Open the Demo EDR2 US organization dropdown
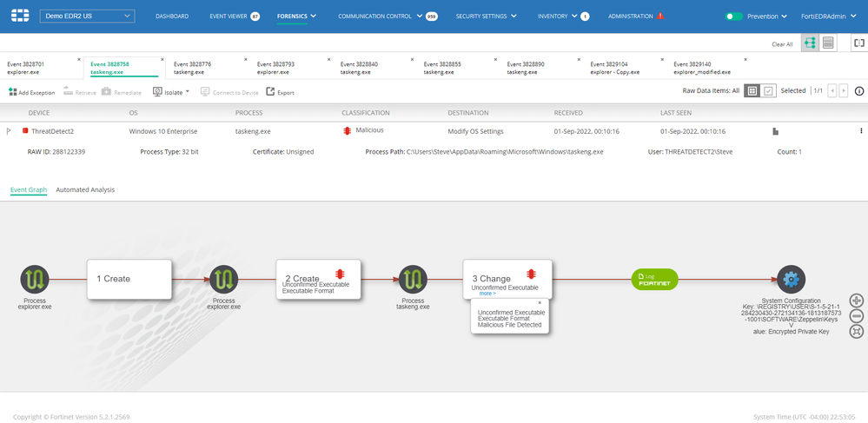 click(x=87, y=16)
